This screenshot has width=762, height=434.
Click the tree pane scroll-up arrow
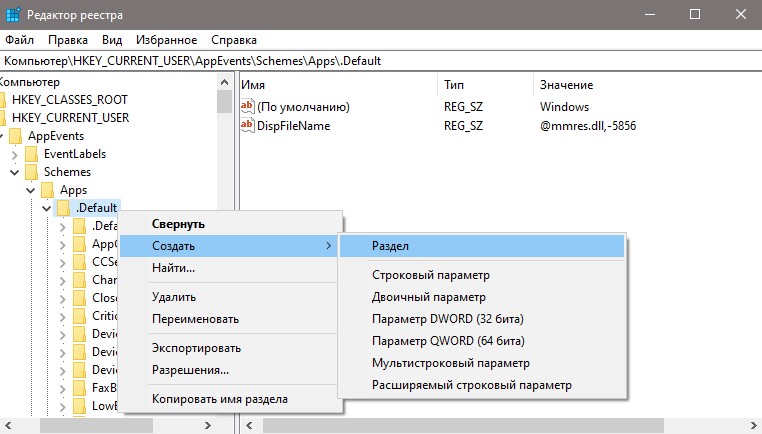coord(224,82)
